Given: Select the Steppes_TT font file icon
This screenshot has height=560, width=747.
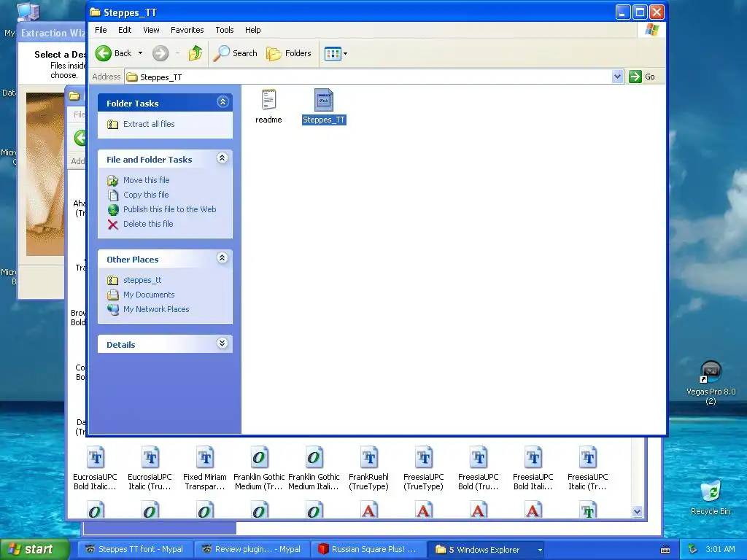Looking at the screenshot, I should (x=324, y=100).
